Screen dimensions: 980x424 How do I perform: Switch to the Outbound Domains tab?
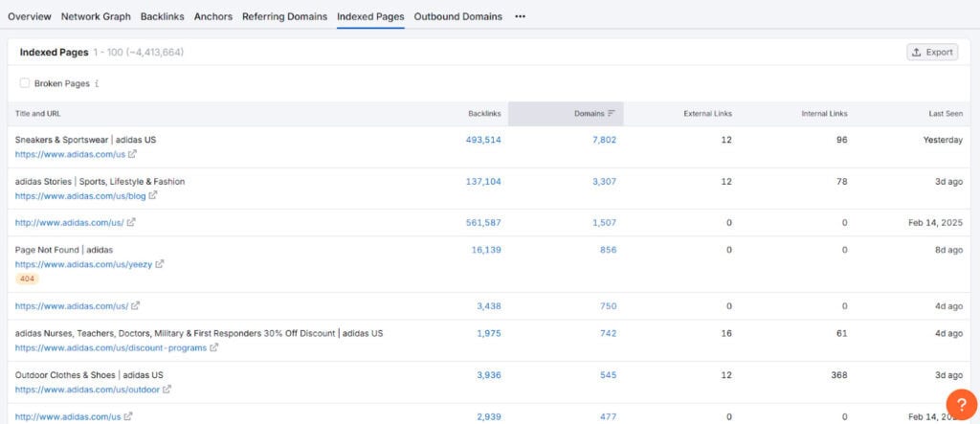pyautogui.click(x=458, y=17)
